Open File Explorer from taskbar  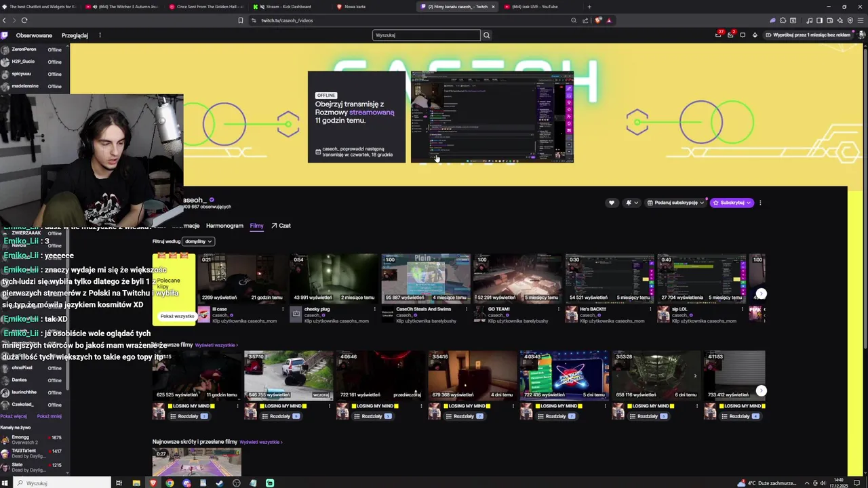[136, 483]
